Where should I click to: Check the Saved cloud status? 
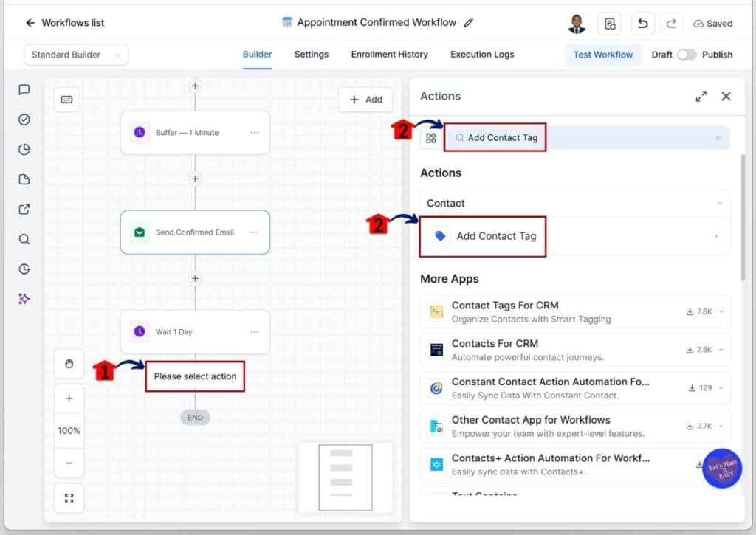(x=712, y=24)
